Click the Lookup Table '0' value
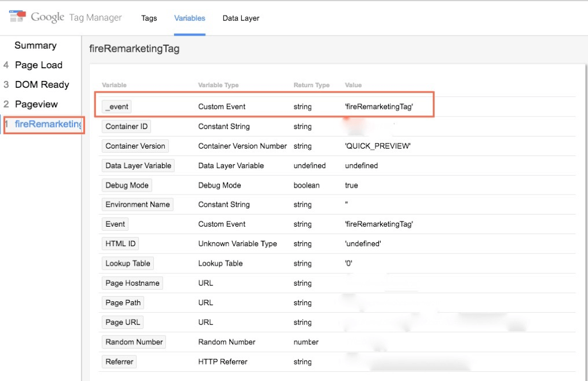Viewport: 588px width, 381px height. tap(349, 263)
